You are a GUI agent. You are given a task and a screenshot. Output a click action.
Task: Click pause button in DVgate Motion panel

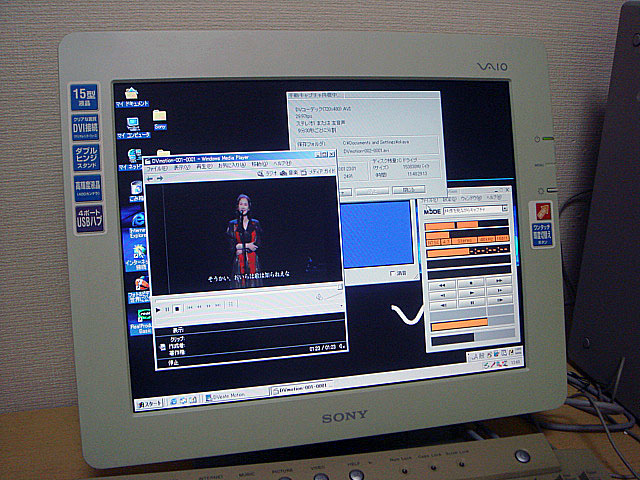[x=473, y=302]
